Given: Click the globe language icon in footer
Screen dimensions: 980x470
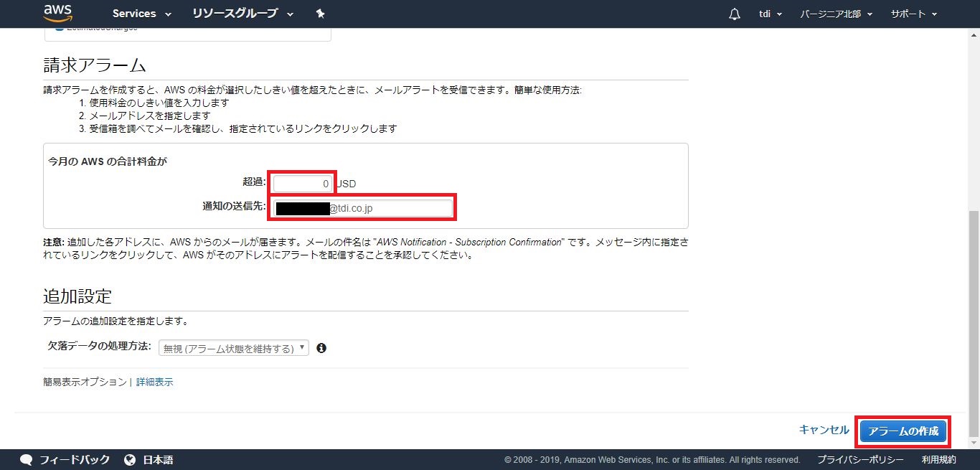Looking at the screenshot, I should 130,460.
